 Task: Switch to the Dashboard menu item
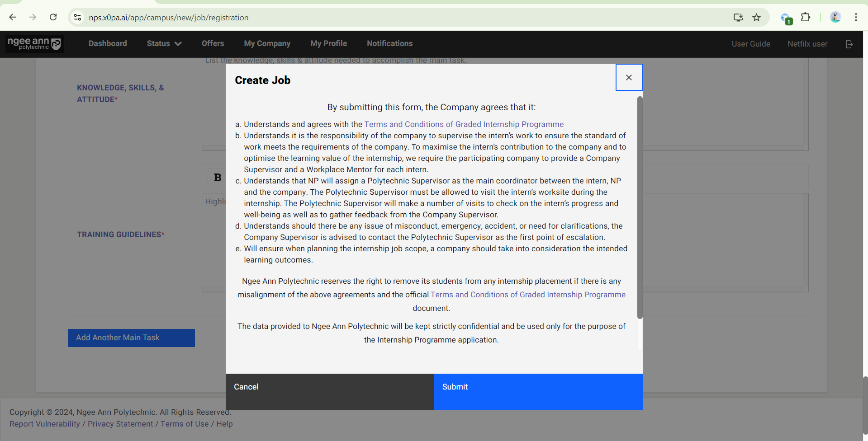107,43
